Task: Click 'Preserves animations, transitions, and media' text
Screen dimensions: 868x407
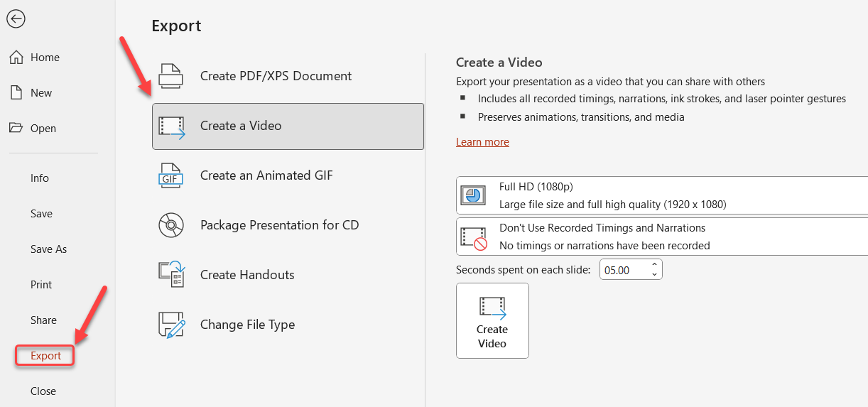Action: tap(581, 116)
